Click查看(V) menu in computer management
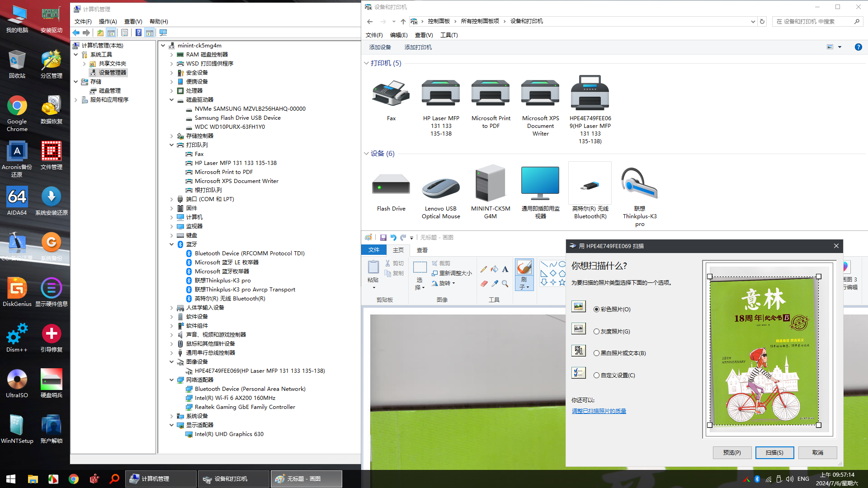 click(133, 21)
